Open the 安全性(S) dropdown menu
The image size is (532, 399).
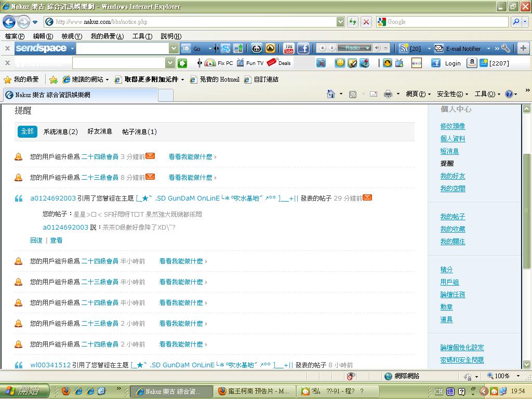coord(453,94)
